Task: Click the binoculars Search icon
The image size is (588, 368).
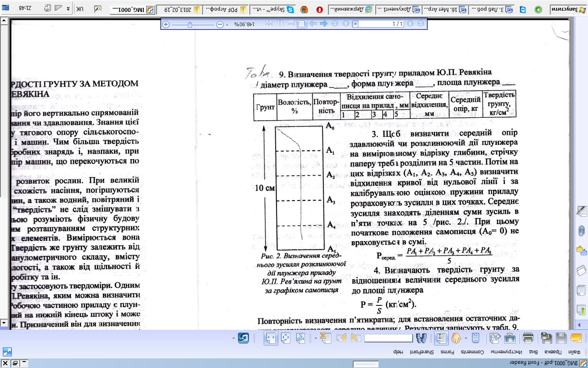Action: click(x=421, y=338)
